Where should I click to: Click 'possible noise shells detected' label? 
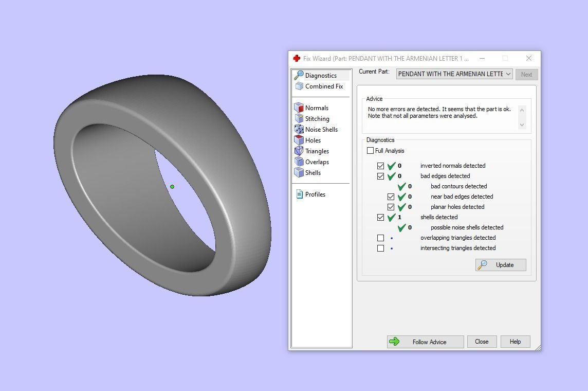pos(467,227)
